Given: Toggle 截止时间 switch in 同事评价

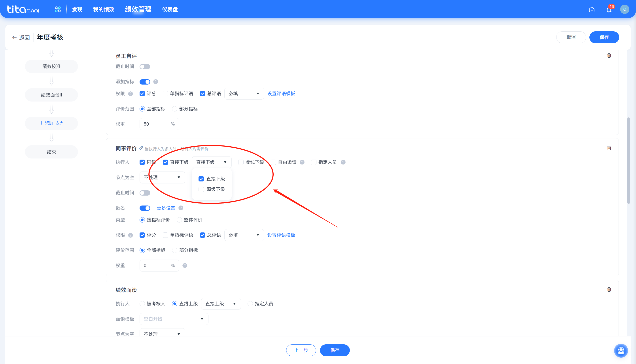Looking at the screenshot, I should pos(145,193).
